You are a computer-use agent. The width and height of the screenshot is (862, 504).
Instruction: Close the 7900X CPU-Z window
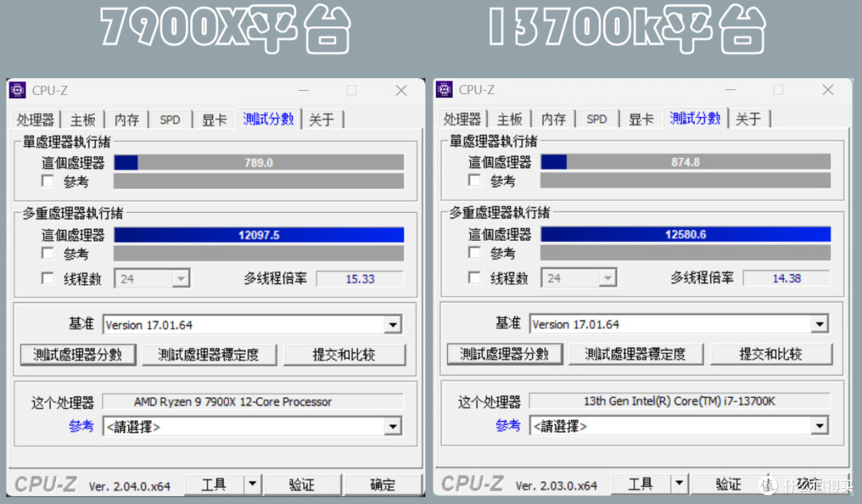coord(401,91)
